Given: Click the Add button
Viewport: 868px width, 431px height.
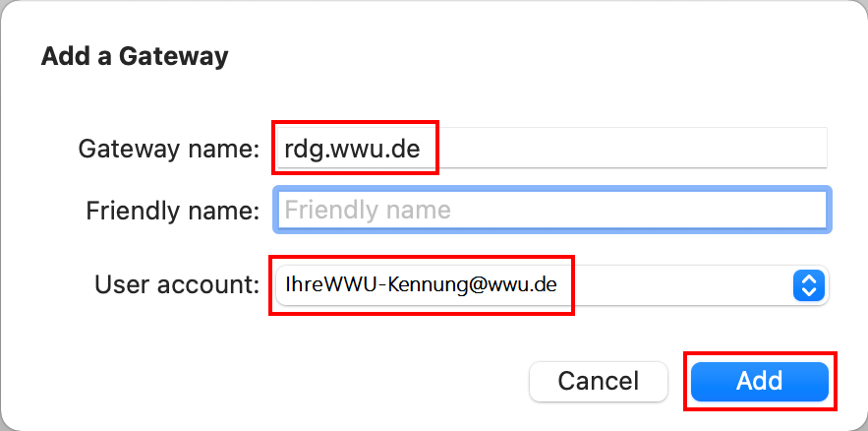Looking at the screenshot, I should pos(760,381).
